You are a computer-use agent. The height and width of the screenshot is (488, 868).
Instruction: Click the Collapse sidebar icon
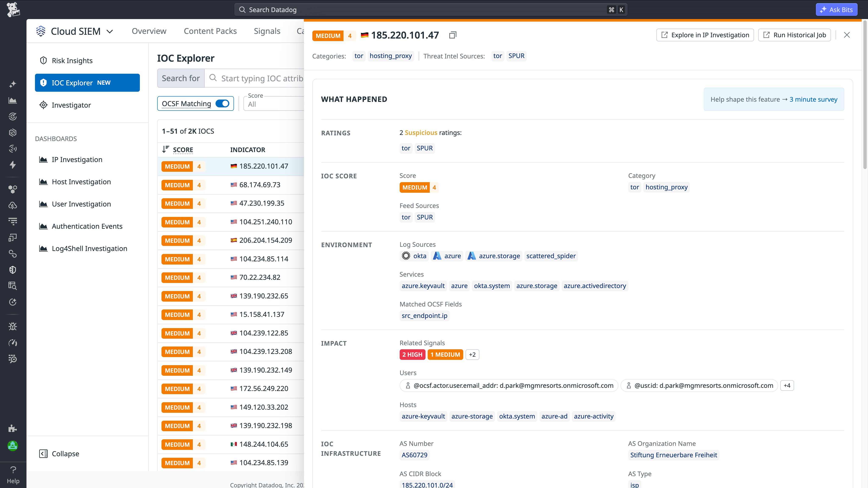click(x=43, y=454)
